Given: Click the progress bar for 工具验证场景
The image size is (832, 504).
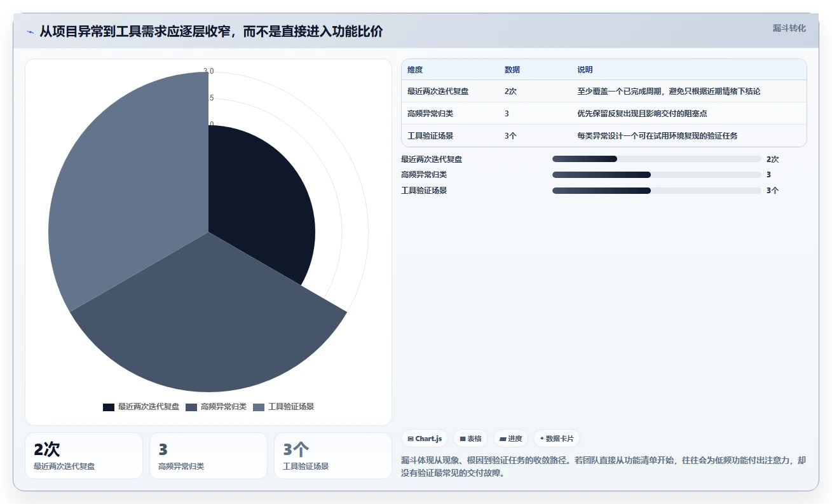Looking at the screenshot, I should pyautogui.click(x=657, y=191).
